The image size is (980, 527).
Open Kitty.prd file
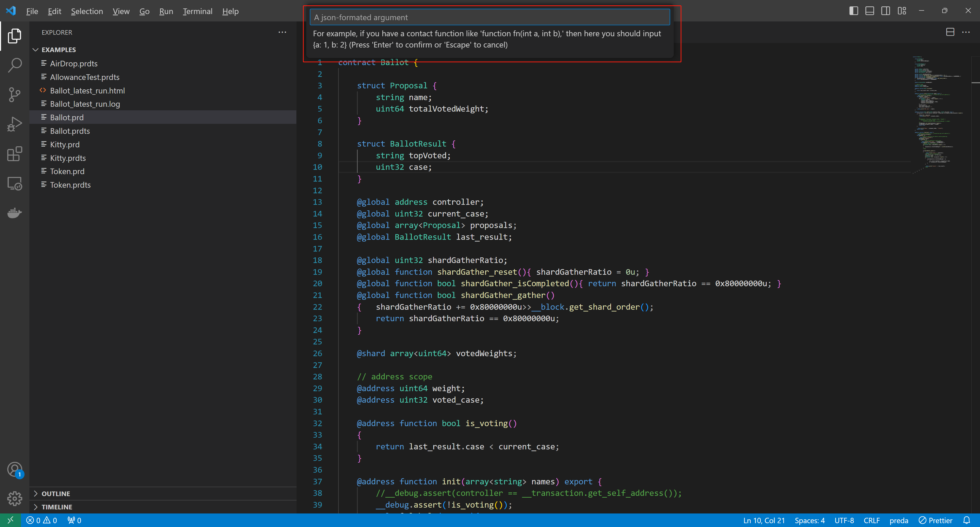coord(163,144)
